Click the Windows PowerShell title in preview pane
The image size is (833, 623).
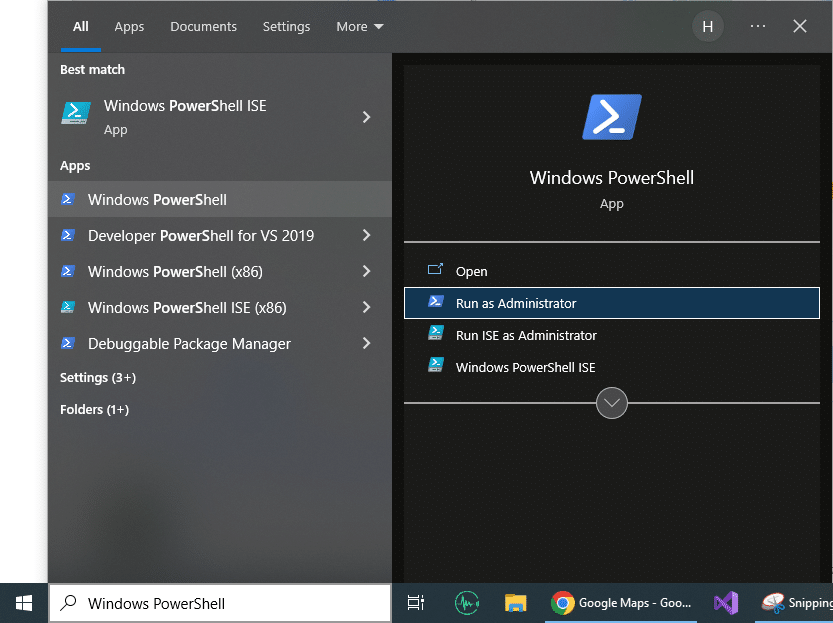[611, 177]
